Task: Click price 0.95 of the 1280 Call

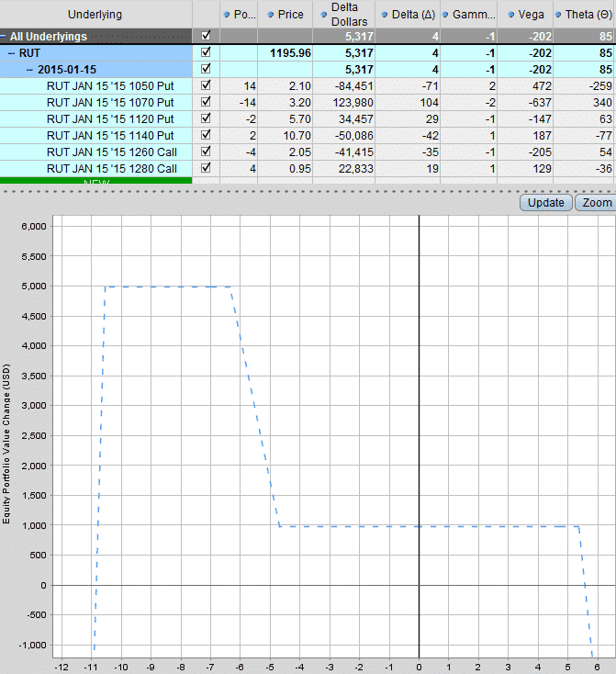Action: (x=285, y=169)
